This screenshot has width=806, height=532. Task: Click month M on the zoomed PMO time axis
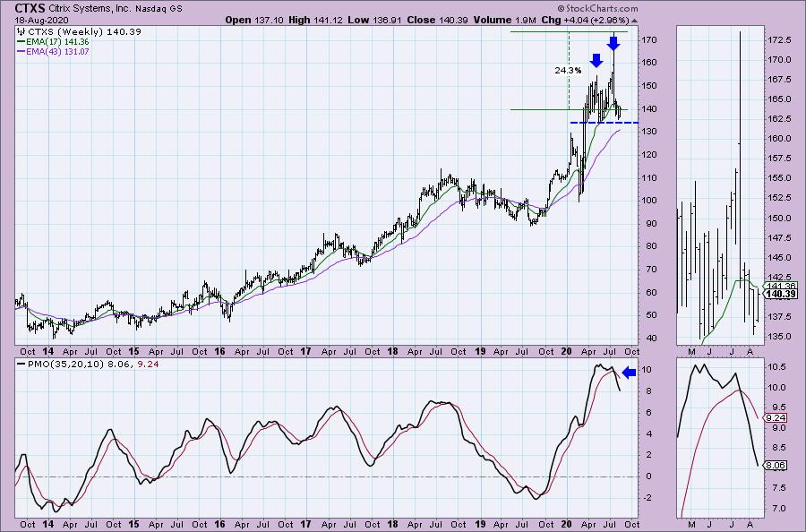pos(691,524)
